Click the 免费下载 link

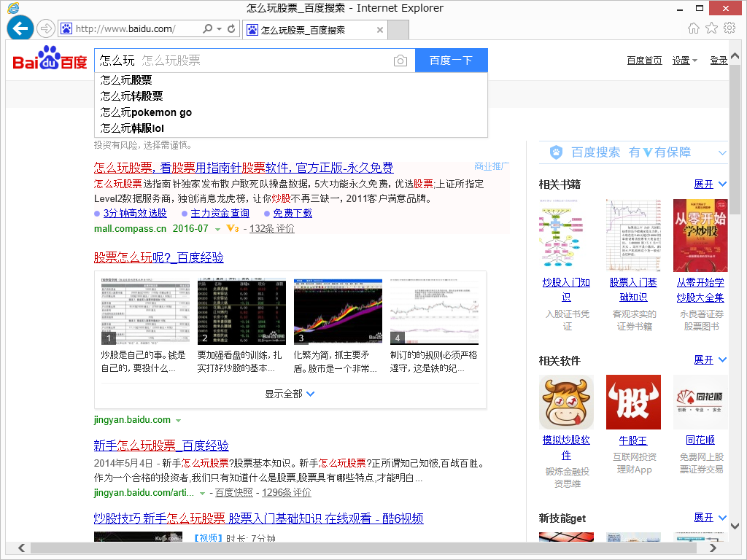point(293,214)
